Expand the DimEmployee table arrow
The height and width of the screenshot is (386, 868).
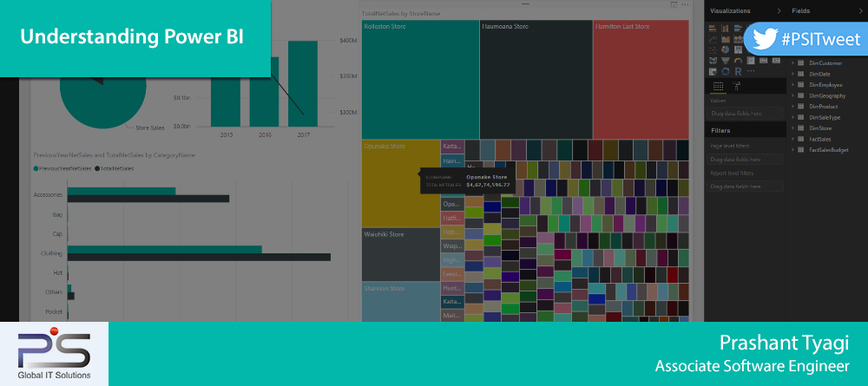[x=793, y=85]
